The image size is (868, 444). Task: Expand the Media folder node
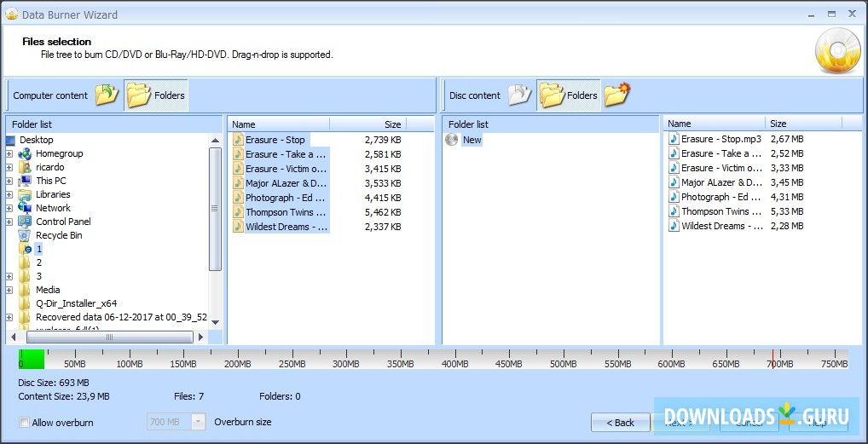click(x=9, y=290)
